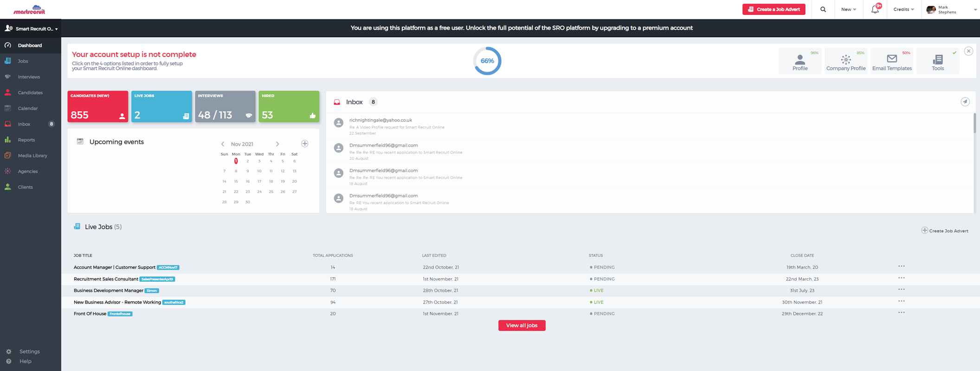Expand the Mark Stephens user menu arrow

click(975, 10)
